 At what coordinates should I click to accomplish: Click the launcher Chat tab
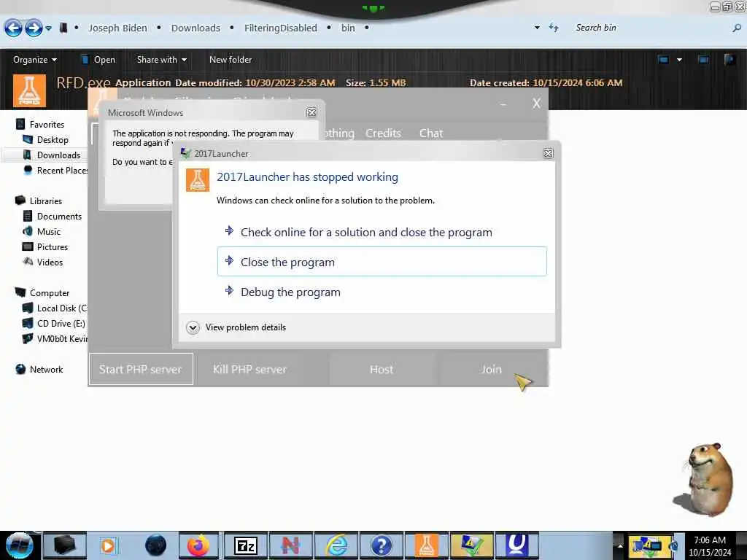coord(431,133)
